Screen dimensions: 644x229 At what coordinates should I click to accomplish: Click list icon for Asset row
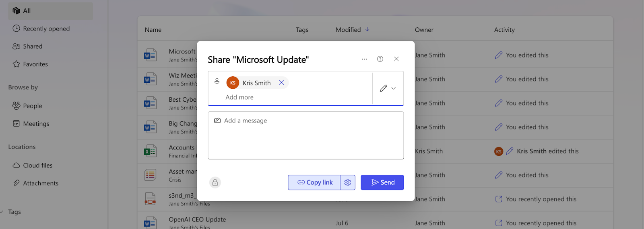[x=150, y=175]
